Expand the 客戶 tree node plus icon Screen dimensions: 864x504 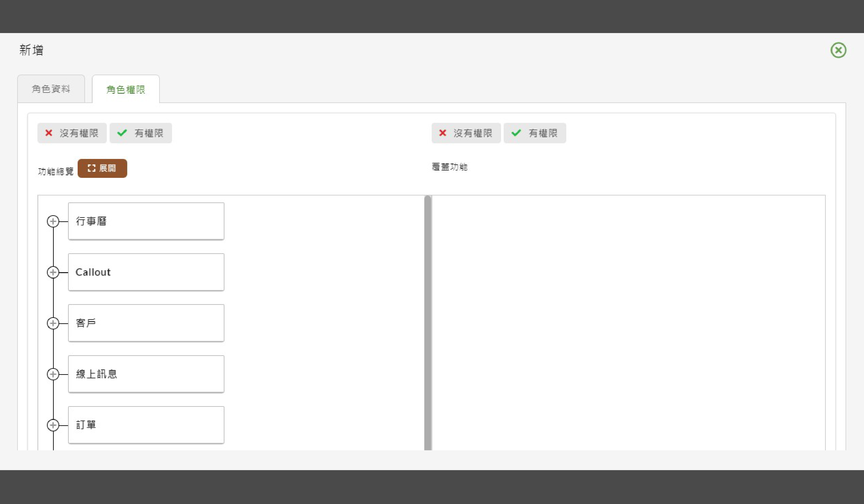tap(53, 323)
